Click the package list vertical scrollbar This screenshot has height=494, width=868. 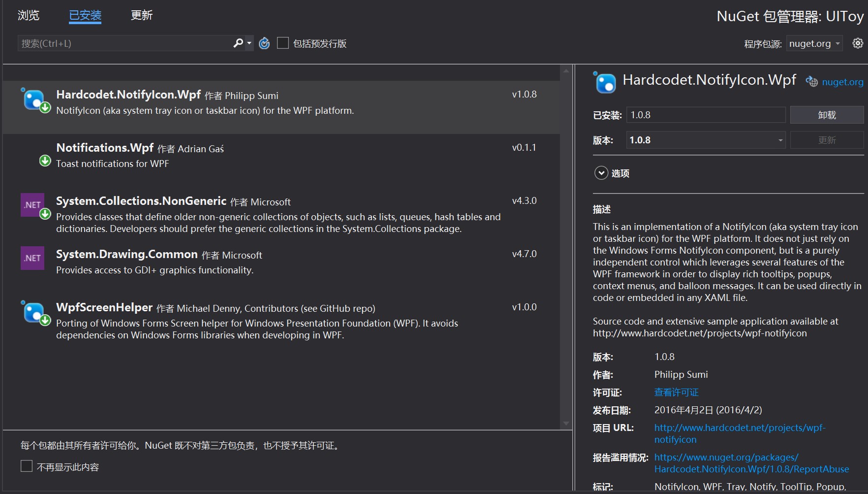tap(566, 246)
